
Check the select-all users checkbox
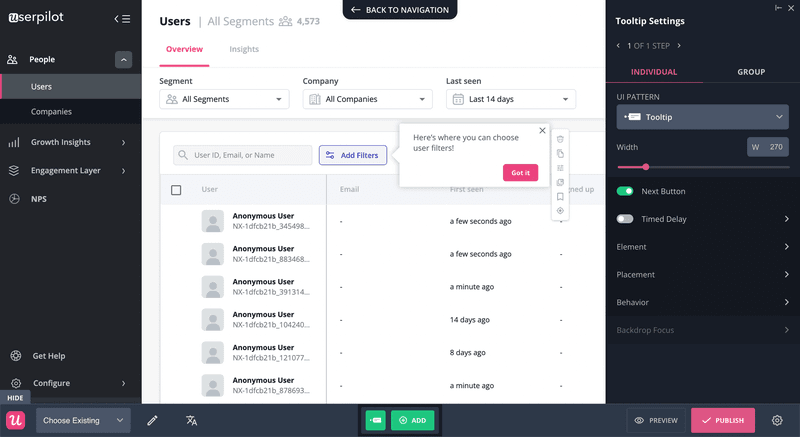[x=176, y=190]
